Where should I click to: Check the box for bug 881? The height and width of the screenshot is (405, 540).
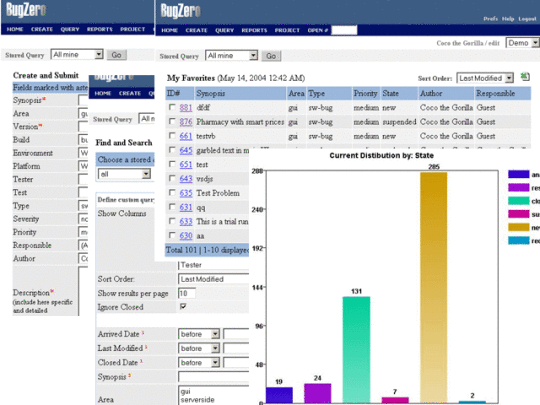click(x=172, y=107)
